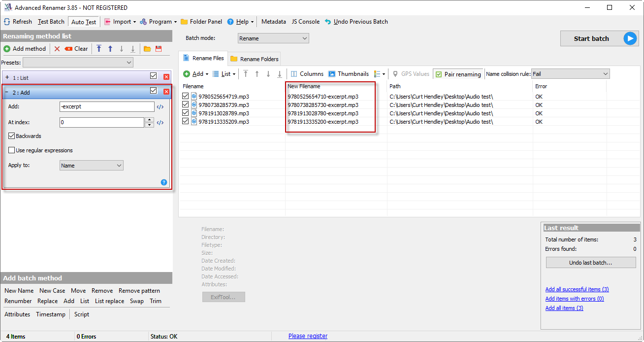Screen dimensions: 644x342
Task: Expand the 1 : List method
Action: tap(7, 77)
